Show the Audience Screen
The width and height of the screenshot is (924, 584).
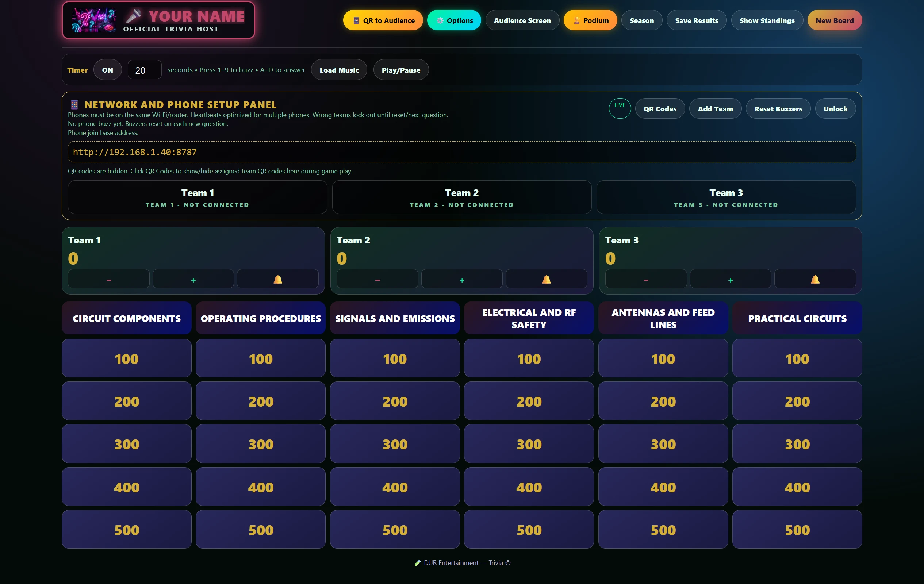[x=522, y=20]
